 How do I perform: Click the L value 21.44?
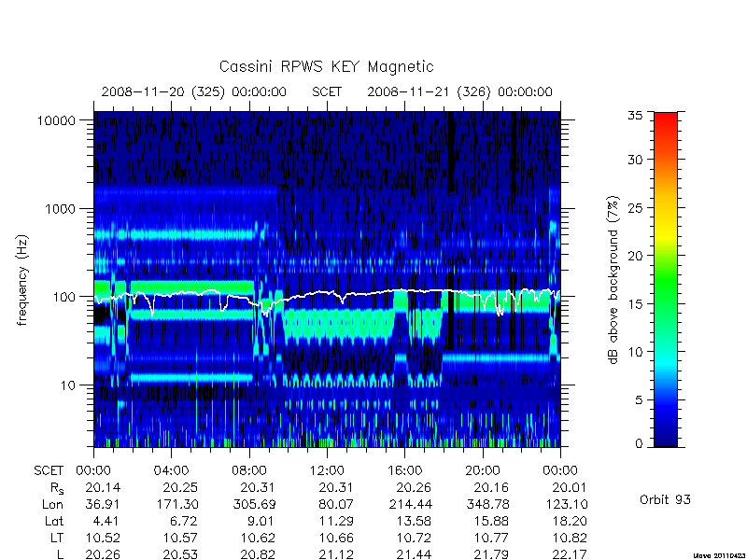(414, 554)
